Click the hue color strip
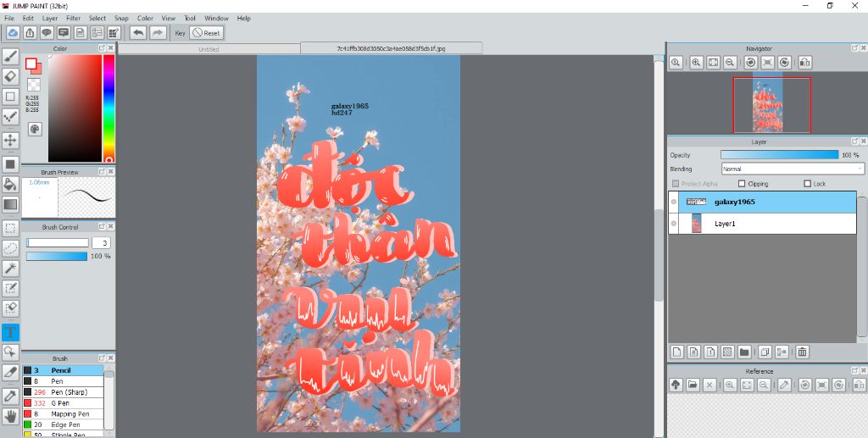Image resolution: width=868 pixels, height=438 pixels. [109, 108]
